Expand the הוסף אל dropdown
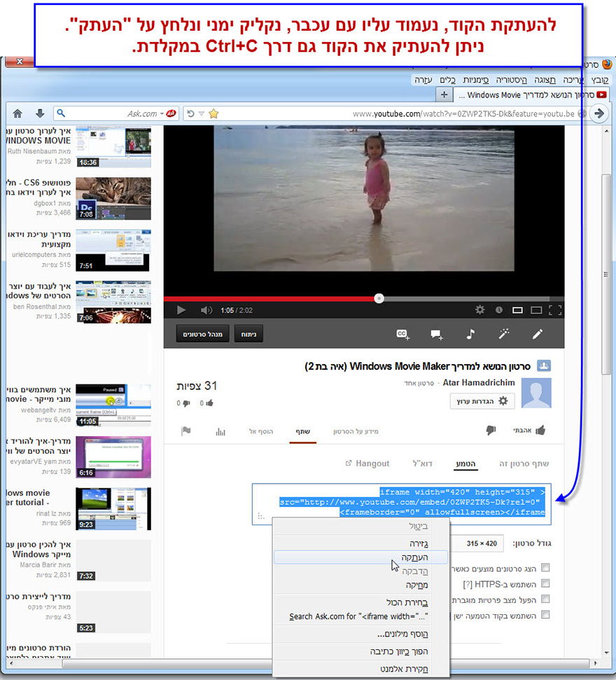 pyautogui.click(x=262, y=430)
